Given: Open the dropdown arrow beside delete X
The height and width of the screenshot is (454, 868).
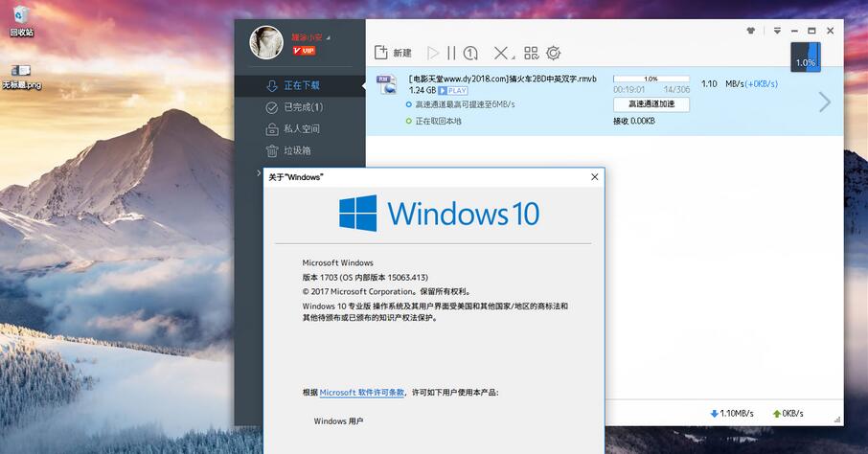Looking at the screenshot, I should 514,57.
